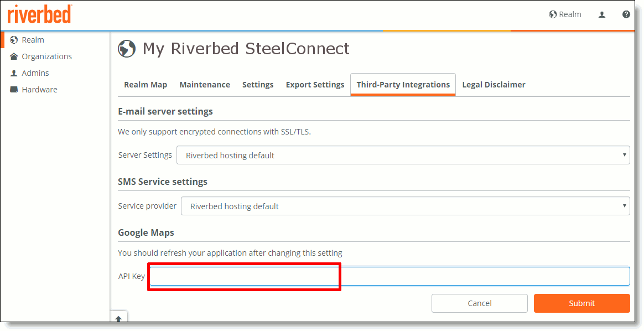Open the SMS Service provider dropdown
644x331 pixels.
pyautogui.click(x=405, y=206)
